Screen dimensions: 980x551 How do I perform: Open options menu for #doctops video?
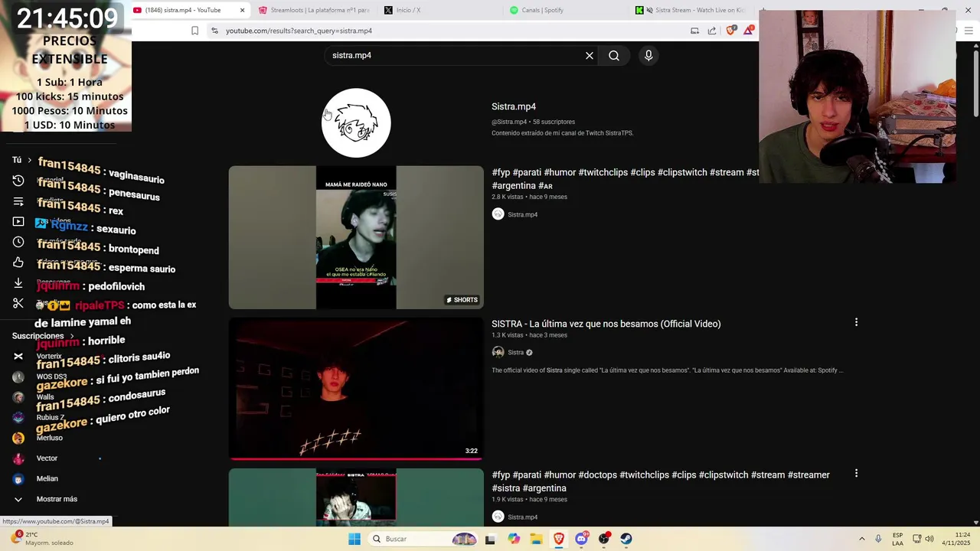(856, 473)
